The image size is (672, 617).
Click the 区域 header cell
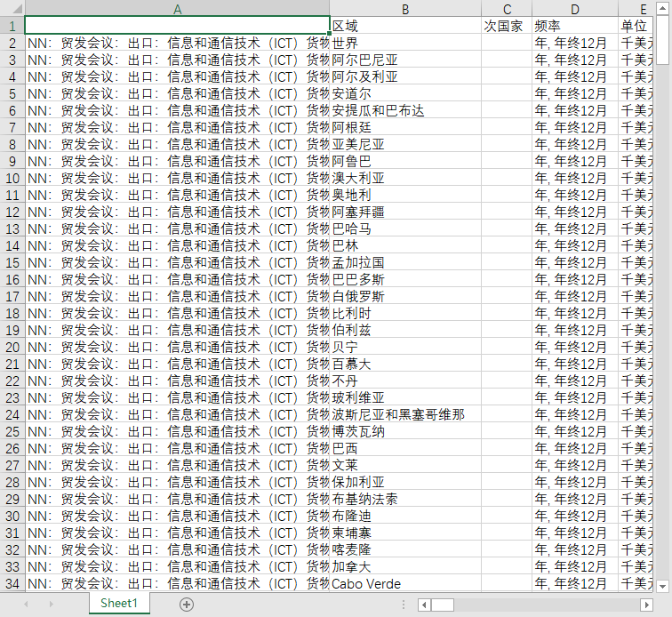[x=405, y=26]
